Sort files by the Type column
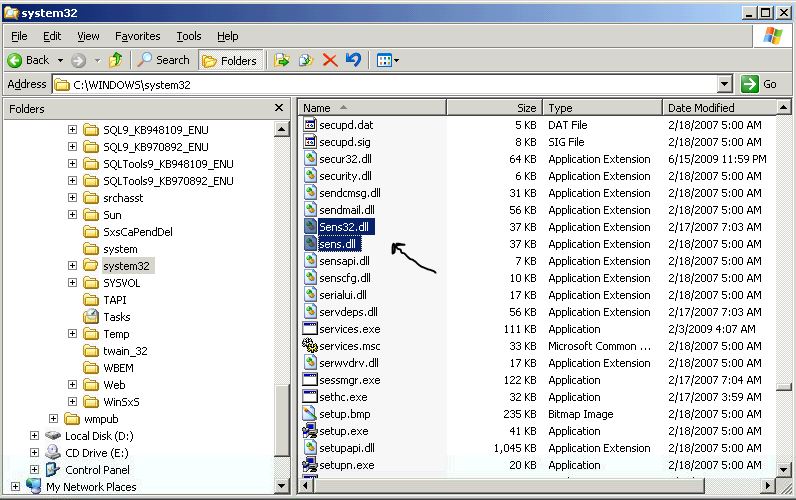Image resolution: width=796 pixels, height=500 pixels. 603,108
